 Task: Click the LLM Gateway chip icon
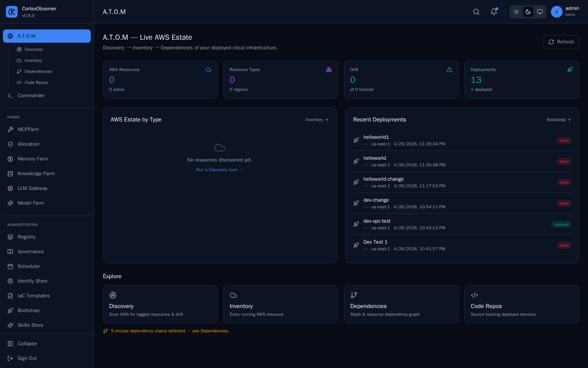pos(10,188)
